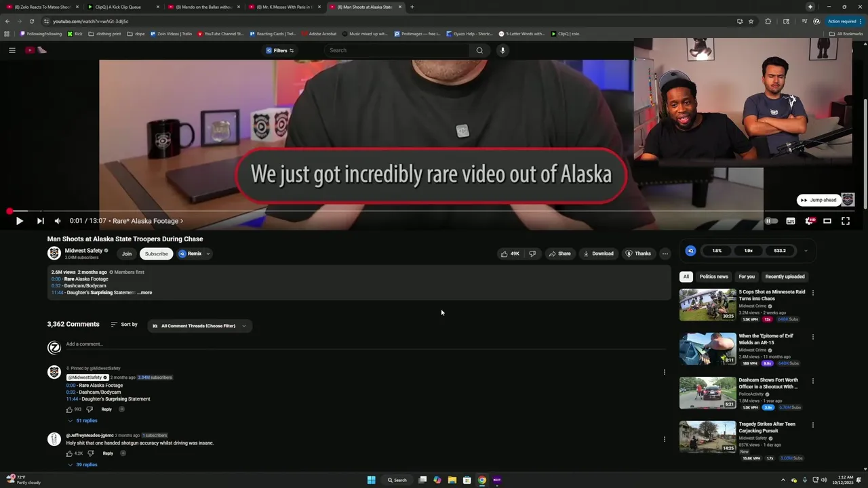
Task: Toggle subtitles/closed captions
Action: 791,221
